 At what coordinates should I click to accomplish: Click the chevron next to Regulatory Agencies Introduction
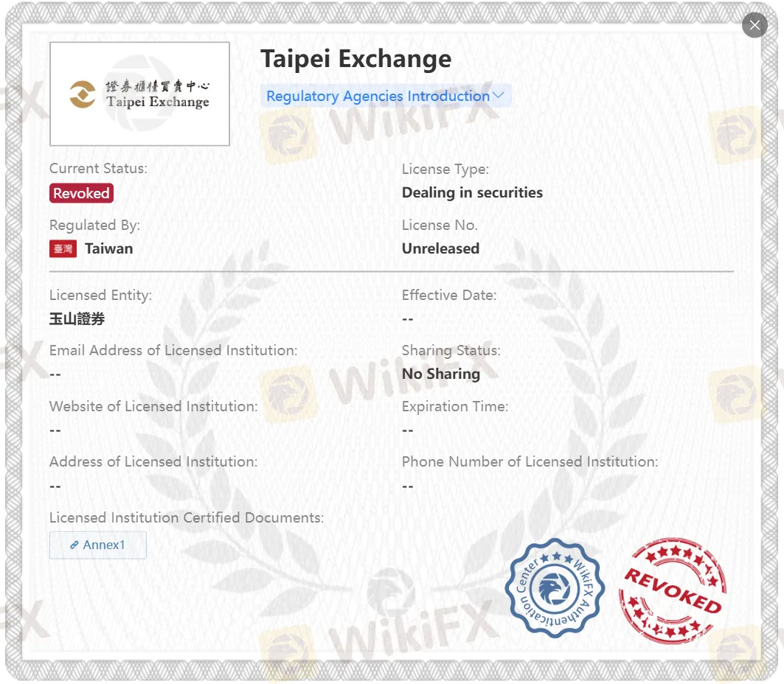point(499,96)
